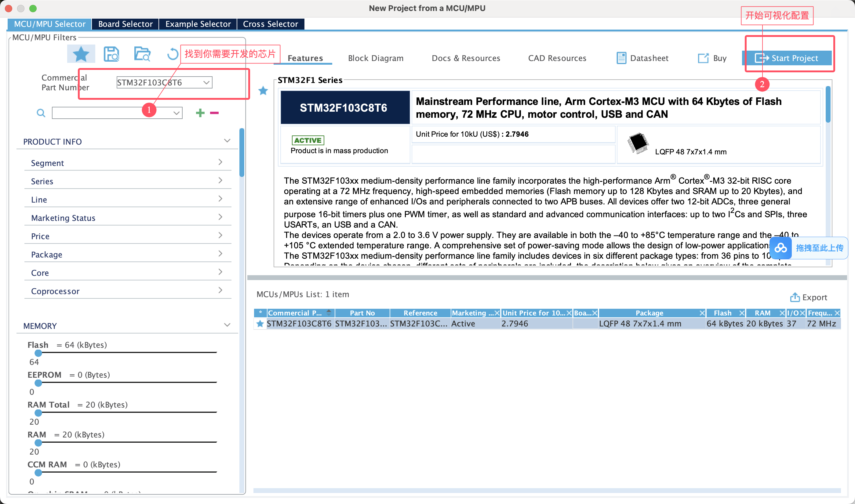Open the Docs & Resources tab
Viewport: 855px width, 504px height.
[x=466, y=58]
